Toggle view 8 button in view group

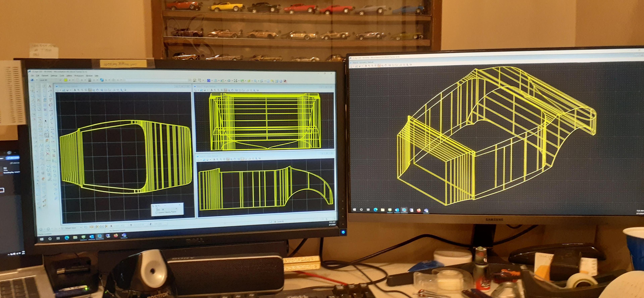[106, 226]
